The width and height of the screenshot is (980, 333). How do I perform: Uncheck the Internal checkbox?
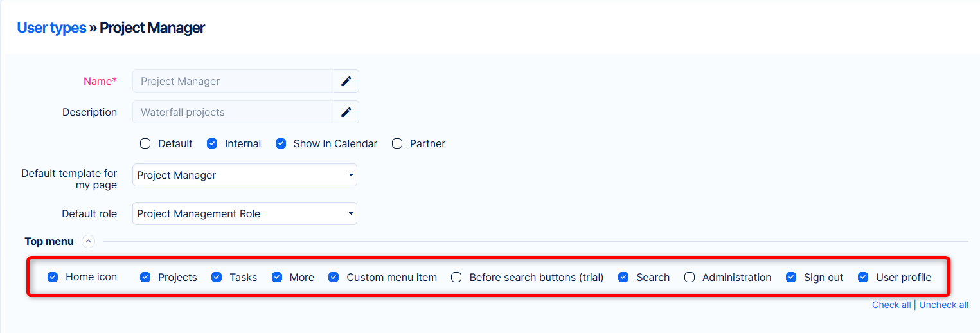[x=212, y=143]
